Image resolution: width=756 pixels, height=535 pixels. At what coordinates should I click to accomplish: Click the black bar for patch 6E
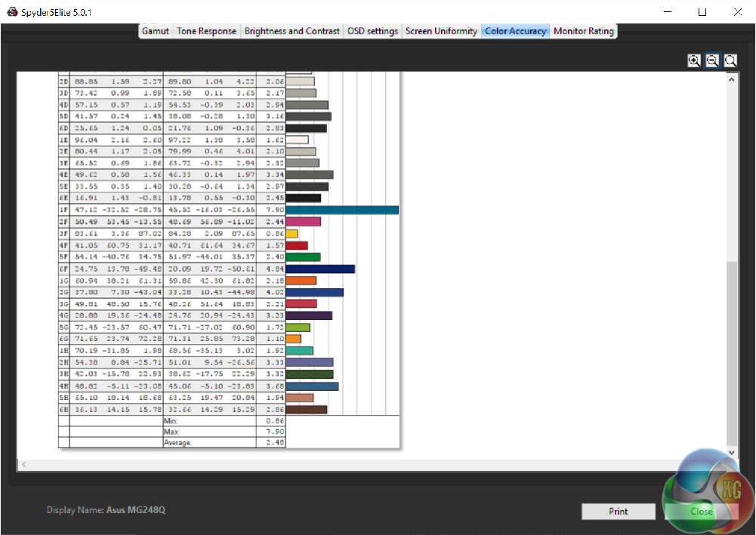(304, 198)
